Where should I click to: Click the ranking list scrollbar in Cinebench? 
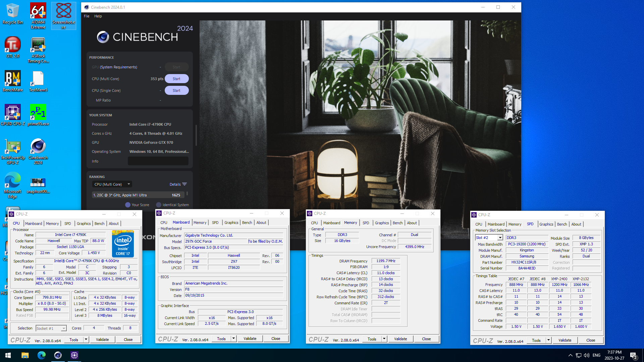pos(187,193)
